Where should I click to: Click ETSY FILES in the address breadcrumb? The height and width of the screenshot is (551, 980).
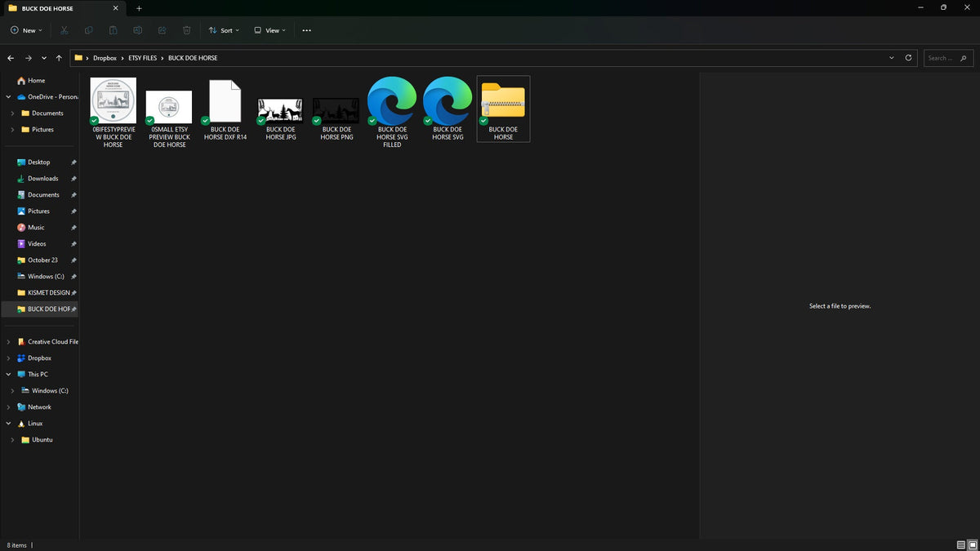click(142, 58)
